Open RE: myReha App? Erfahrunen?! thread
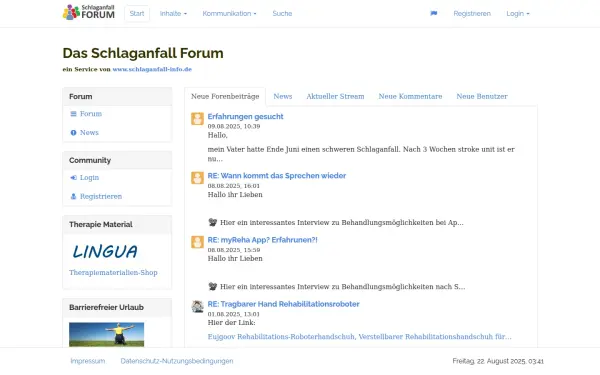The width and height of the screenshot is (600, 375). tap(262, 240)
